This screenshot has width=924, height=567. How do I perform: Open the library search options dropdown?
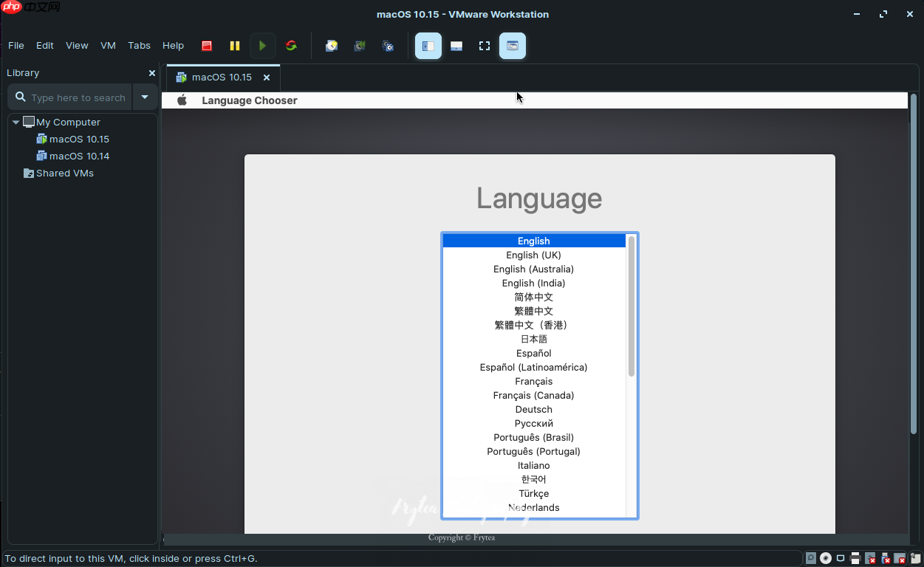click(145, 97)
